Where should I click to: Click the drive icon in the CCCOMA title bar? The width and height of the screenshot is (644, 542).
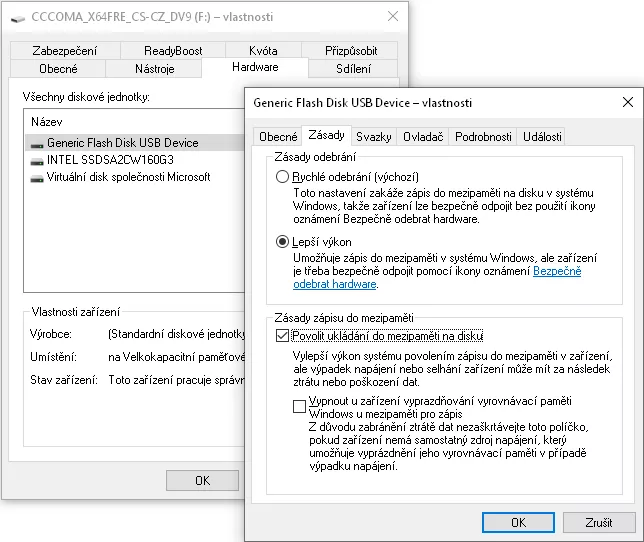(x=18, y=17)
